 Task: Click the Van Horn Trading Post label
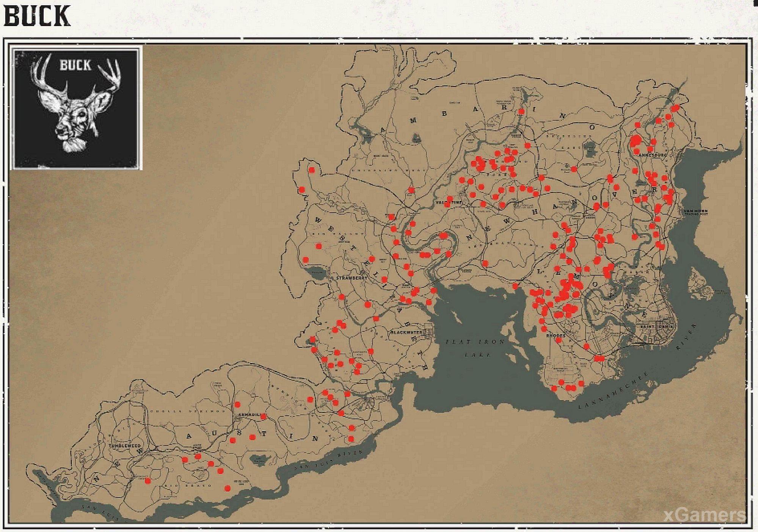pos(696,212)
